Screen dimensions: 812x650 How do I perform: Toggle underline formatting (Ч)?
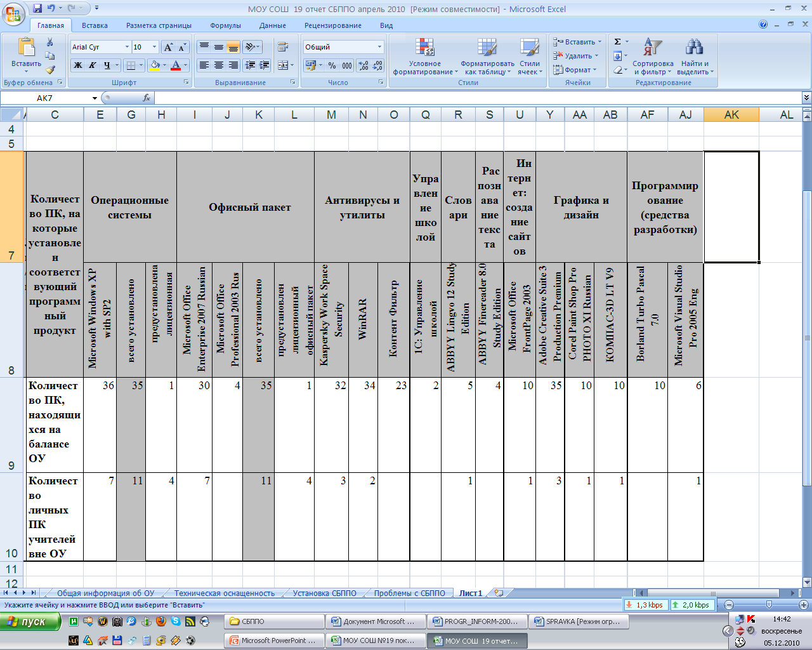coord(107,65)
